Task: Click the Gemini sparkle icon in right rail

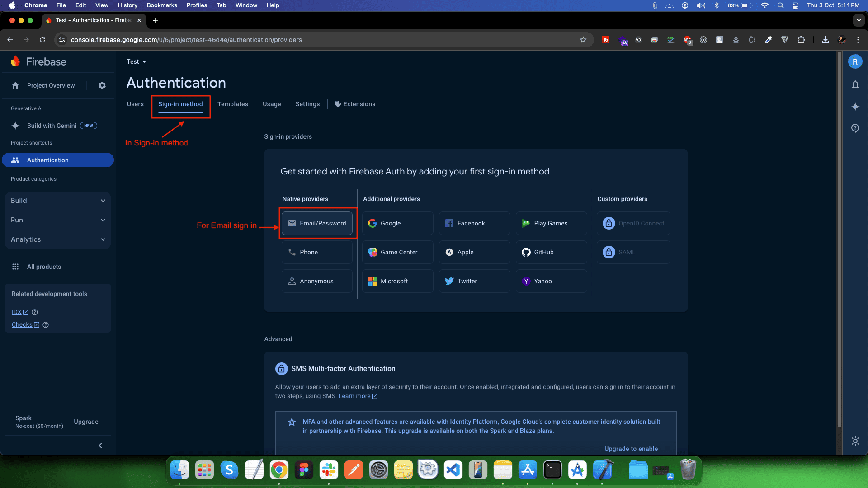Action: 855,107
